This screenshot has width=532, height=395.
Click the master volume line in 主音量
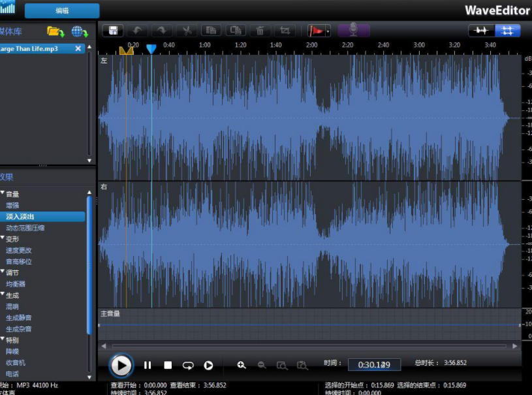pos(309,324)
